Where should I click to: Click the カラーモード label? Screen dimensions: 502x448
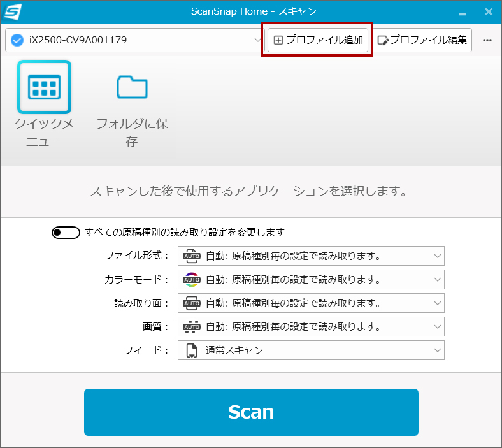tap(137, 279)
